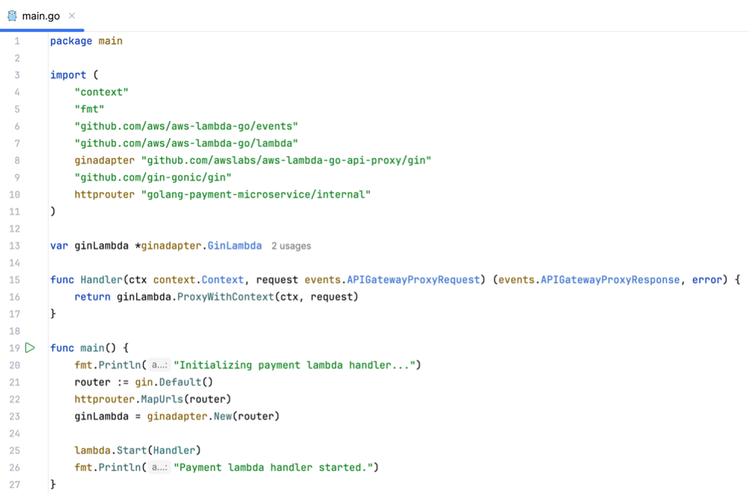
Task: Click the GinLambda type reference on line 13
Action: click(234, 246)
